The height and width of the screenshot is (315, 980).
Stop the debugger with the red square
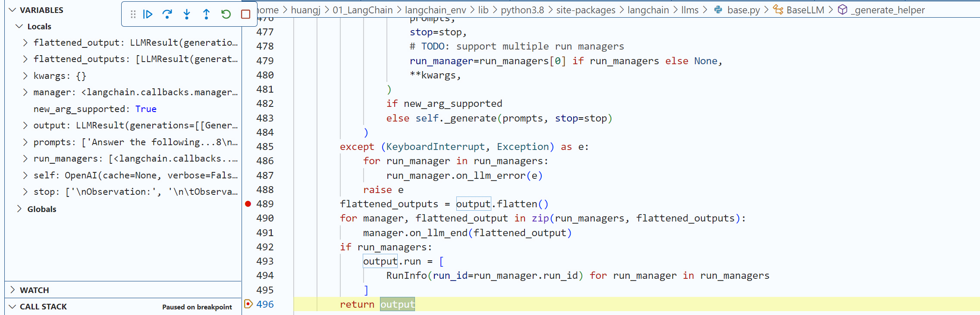pyautogui.click(x=245, y=14)
